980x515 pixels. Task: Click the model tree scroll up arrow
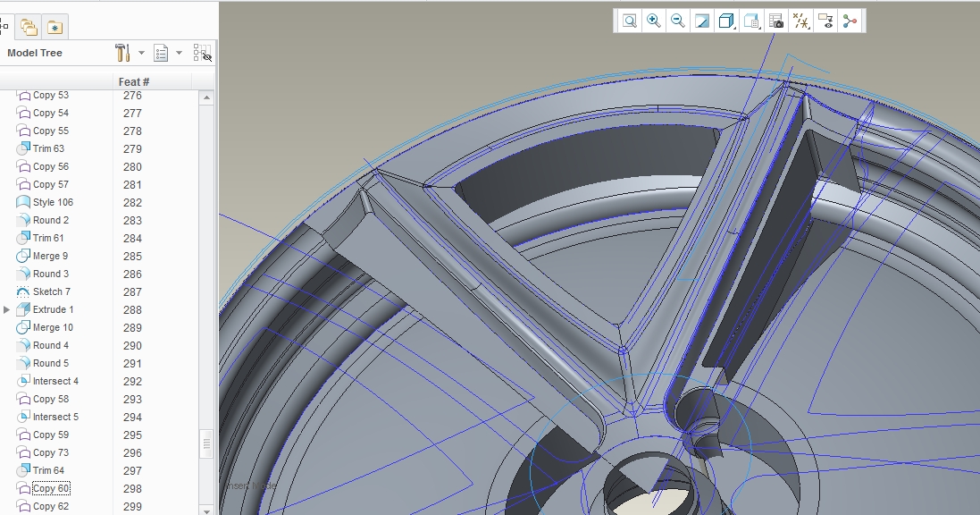point(206,97)
